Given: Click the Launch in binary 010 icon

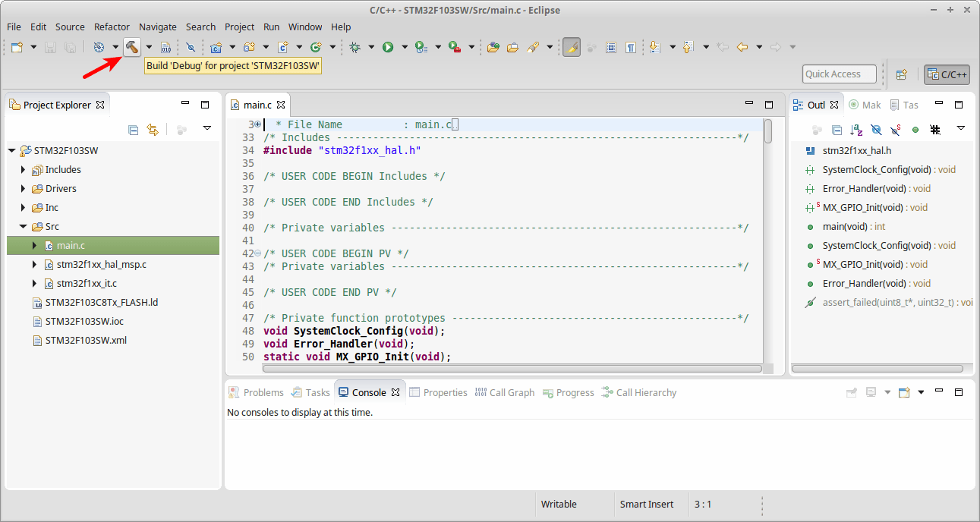Looking at the screenshot, I should pos(165,47).
